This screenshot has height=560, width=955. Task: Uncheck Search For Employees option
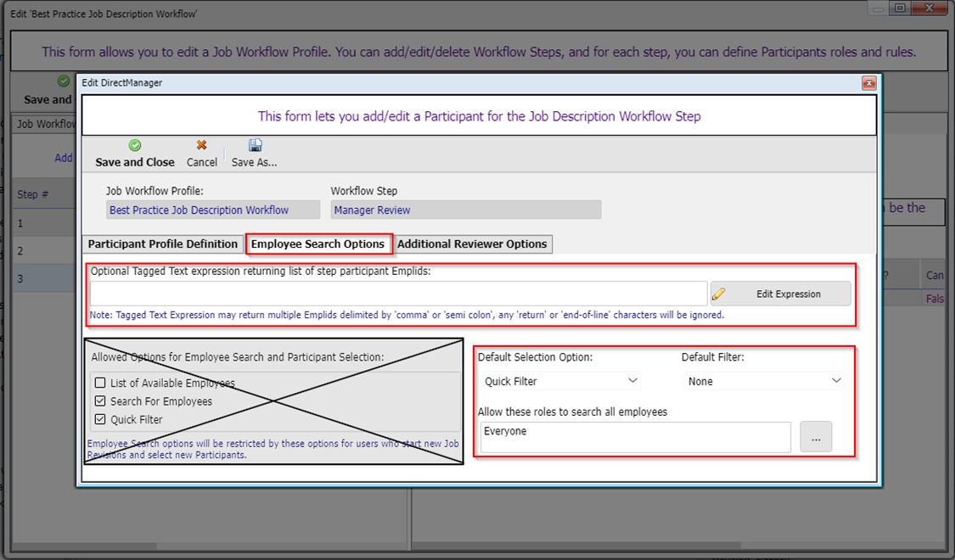[101, 401]
